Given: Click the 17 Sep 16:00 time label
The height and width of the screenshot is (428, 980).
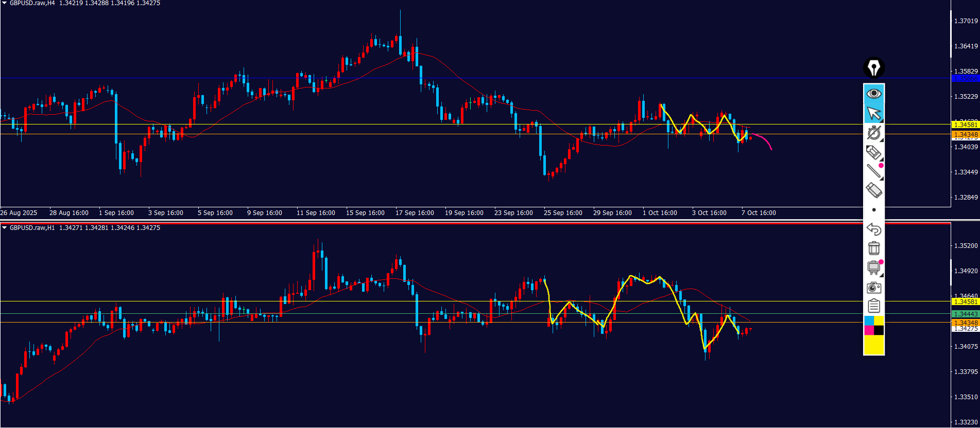Looking at the screenshot, I should [x=415, y=213].
